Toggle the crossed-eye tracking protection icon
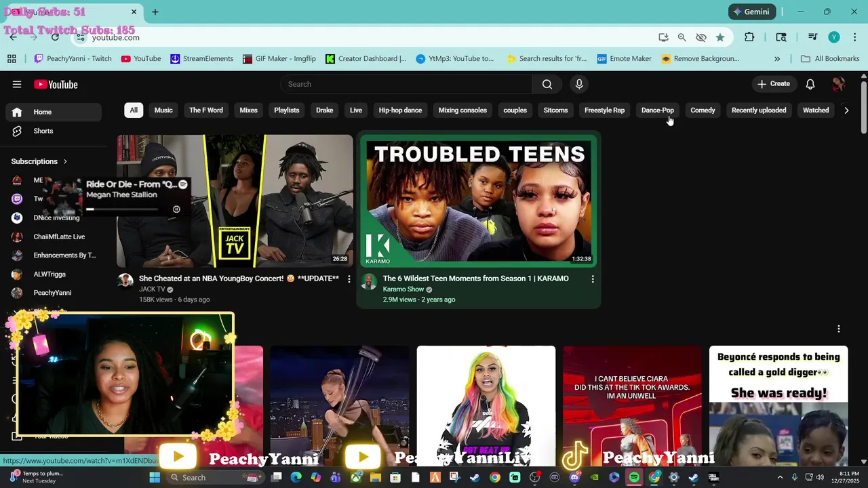 point(701,37)
